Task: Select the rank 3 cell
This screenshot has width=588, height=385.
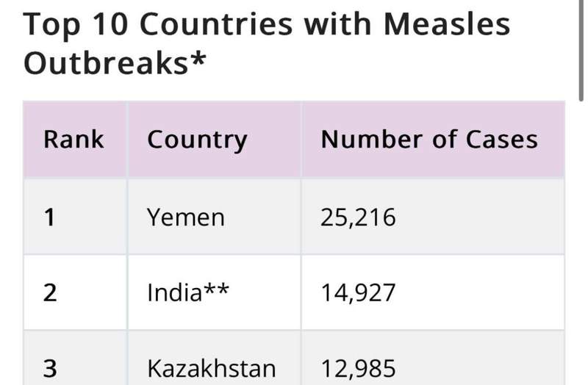Action: click(75, 359)
